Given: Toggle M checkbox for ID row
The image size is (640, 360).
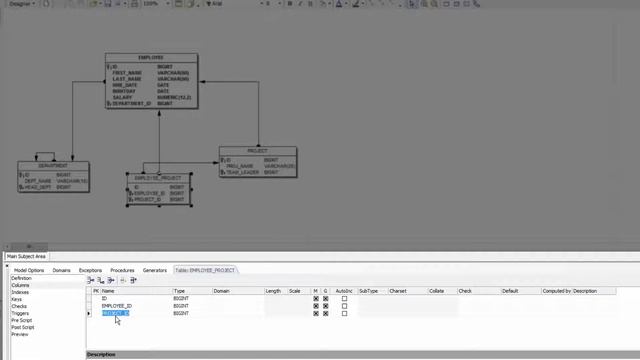Looking at the screenshot, I should [x=316, y=299].
